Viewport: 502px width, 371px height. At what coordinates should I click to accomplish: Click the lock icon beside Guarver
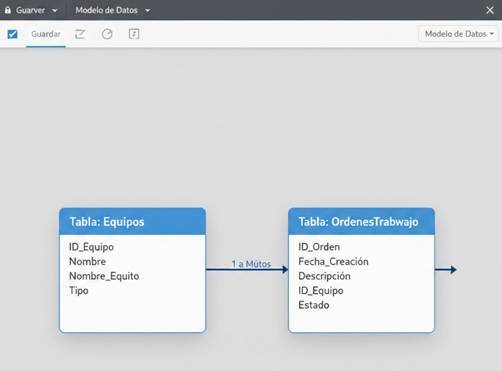[x=8, y=10]
